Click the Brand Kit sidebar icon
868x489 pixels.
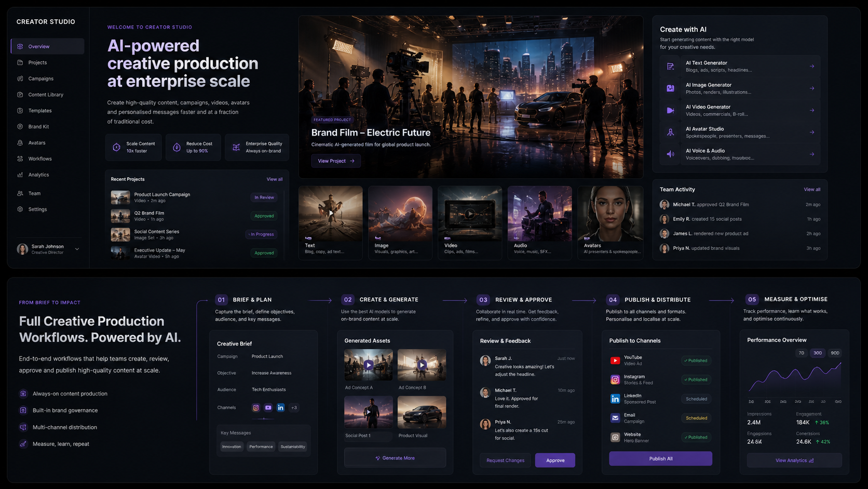click(20, 127)
